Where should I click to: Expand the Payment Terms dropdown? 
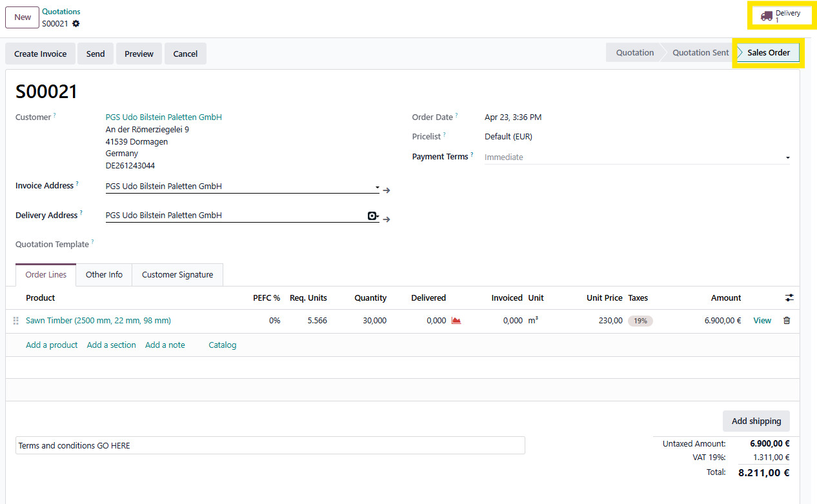tap(787, 157)
